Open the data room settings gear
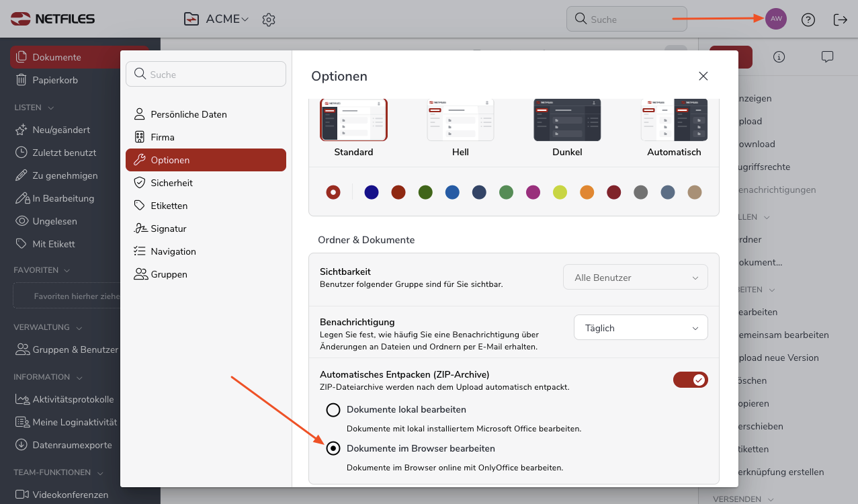Image resolution: width=858 pixels, height=504 pixels. tap(269, 19)
